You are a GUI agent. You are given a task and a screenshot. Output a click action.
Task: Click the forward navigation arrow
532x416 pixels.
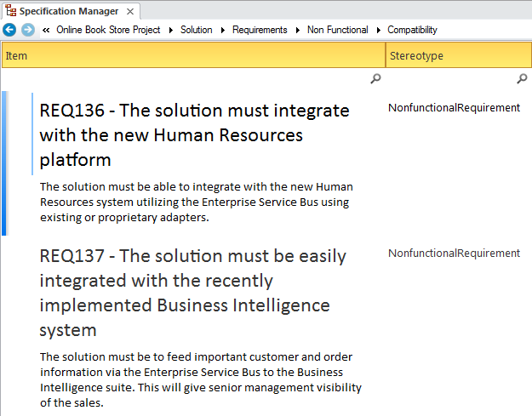pos(28,30)
